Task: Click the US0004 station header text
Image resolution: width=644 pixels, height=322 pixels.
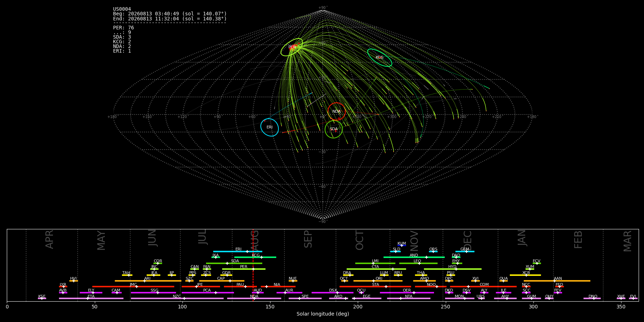Action: coord(122,9)
